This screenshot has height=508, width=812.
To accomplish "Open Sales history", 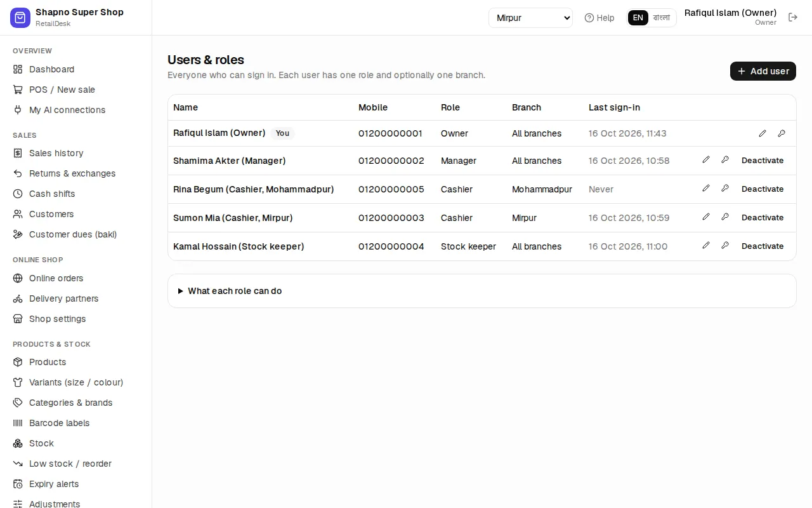I will pyautogui.click(x=76, y=153).
